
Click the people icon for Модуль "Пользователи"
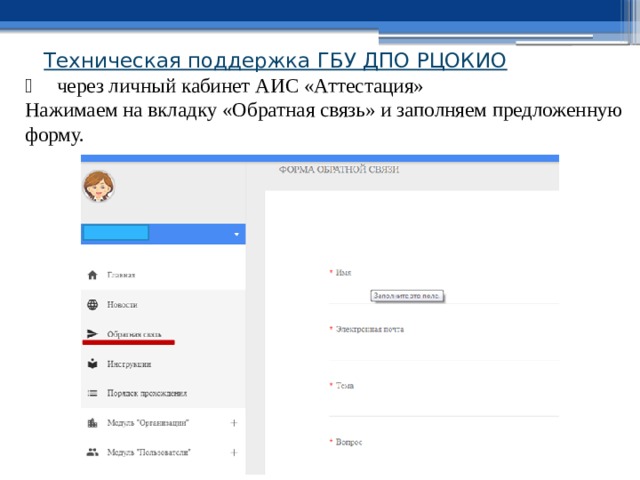coord(93,452)
